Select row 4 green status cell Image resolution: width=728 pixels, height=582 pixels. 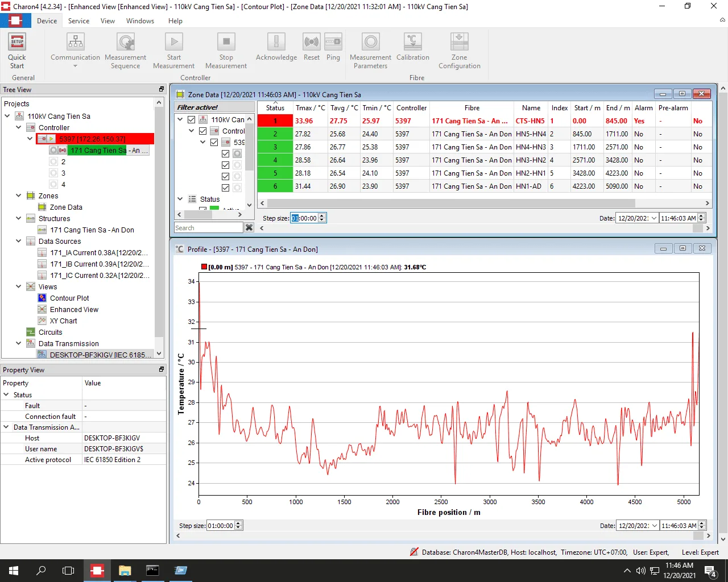(x=275, y=160)
